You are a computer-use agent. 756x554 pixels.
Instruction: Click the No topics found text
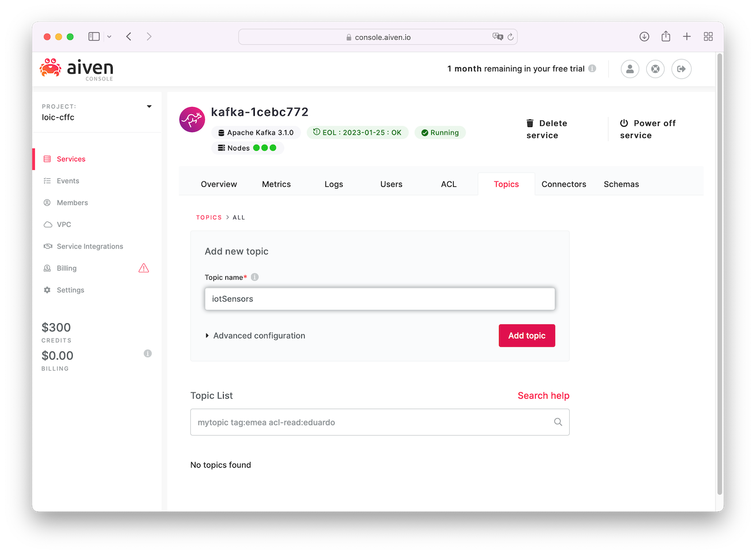221,465
